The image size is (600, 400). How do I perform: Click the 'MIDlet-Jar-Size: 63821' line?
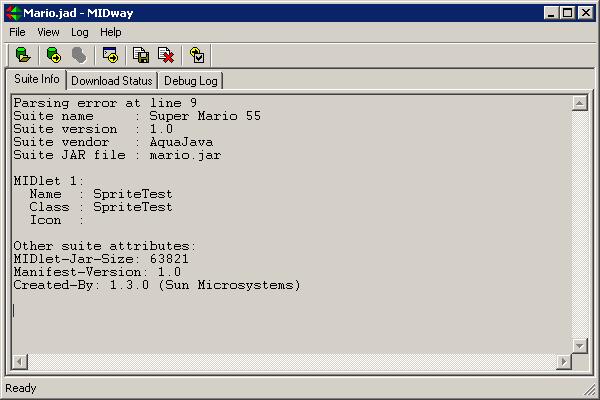pyautogui.click(x=101, y=259)
